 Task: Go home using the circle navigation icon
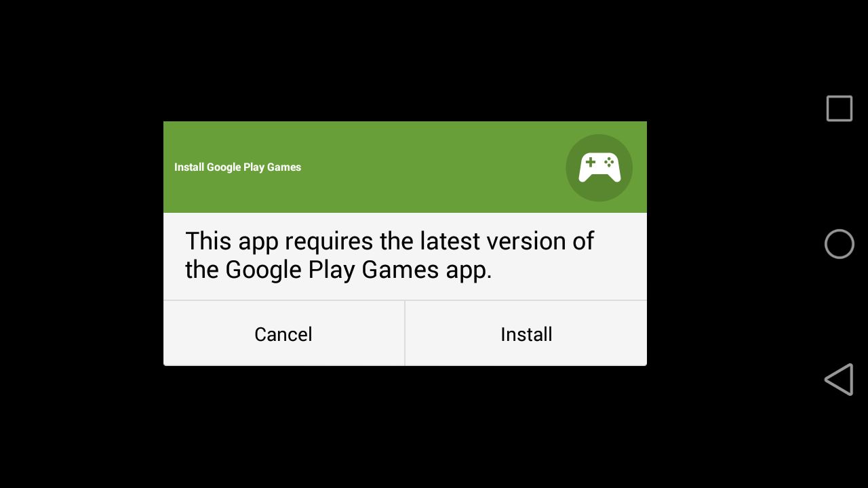pyautogui.click(x=839, y=244)
